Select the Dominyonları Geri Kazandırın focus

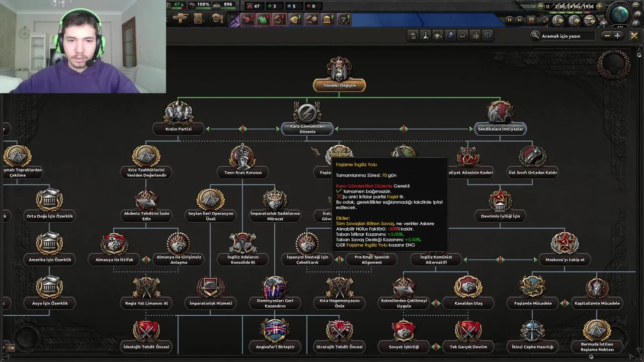(x=275, y=294)
